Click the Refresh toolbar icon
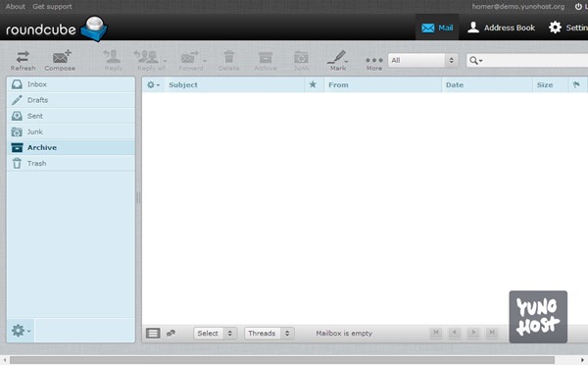 tap(23, 61)
